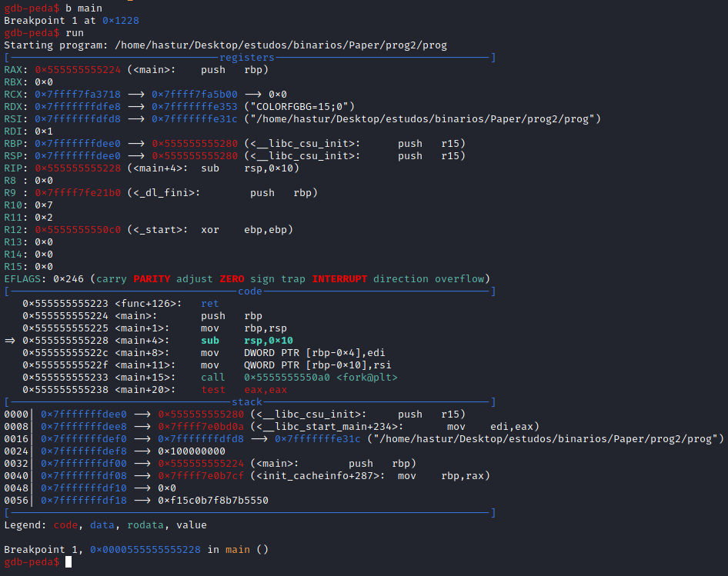Click the red INTERRUPT flag in EFLAGS
Screen dimensions: 728x576
coord(339,279)
